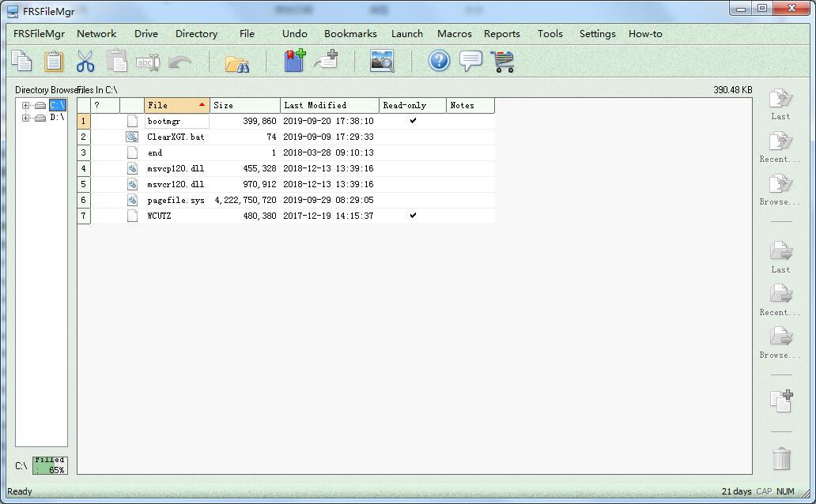Click the speech bubble feedback icon

(471, 61)
